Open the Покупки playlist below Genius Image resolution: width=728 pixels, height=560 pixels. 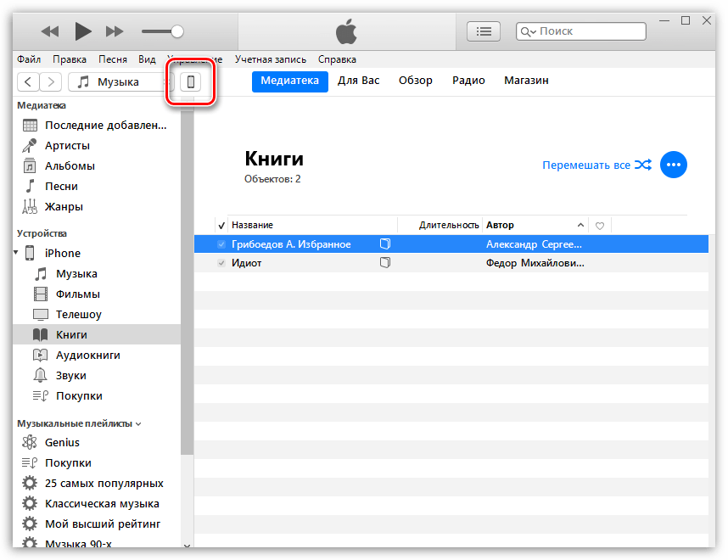(97, 463)
